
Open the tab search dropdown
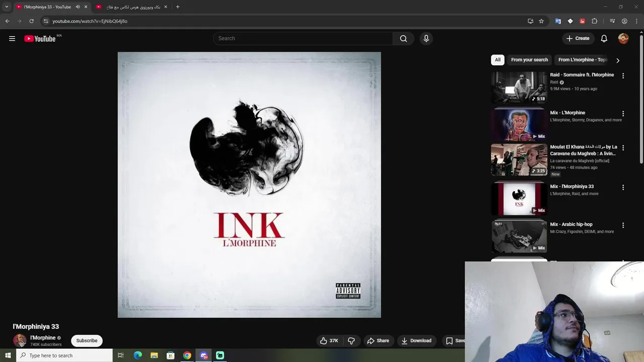click(7, 7)
